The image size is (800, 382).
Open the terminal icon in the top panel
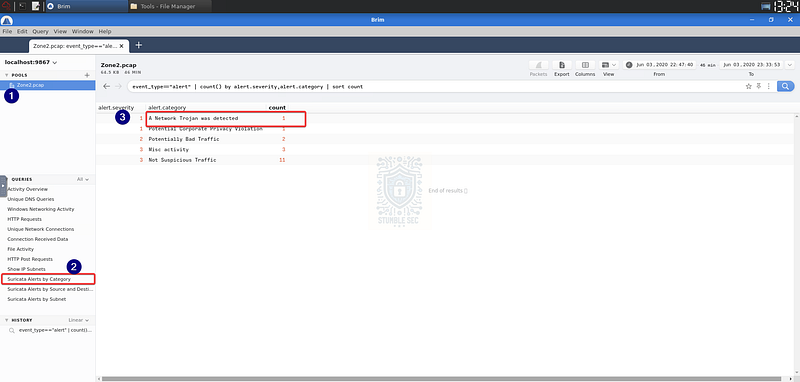(22, 6)
